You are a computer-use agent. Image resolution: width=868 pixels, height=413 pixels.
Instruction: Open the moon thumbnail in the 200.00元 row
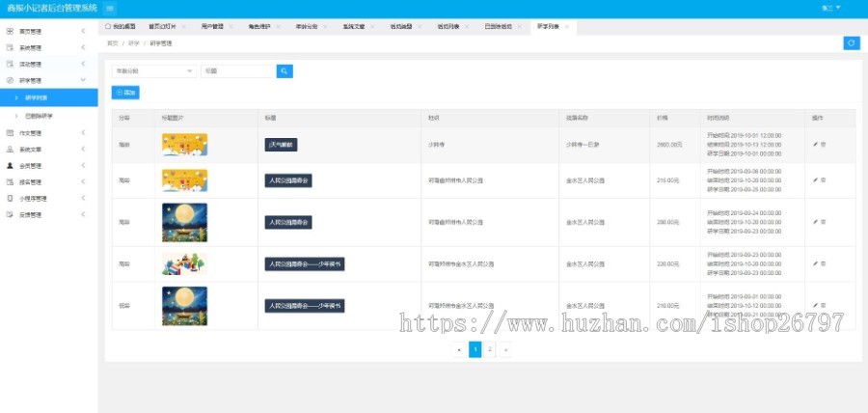coord(185,223)
